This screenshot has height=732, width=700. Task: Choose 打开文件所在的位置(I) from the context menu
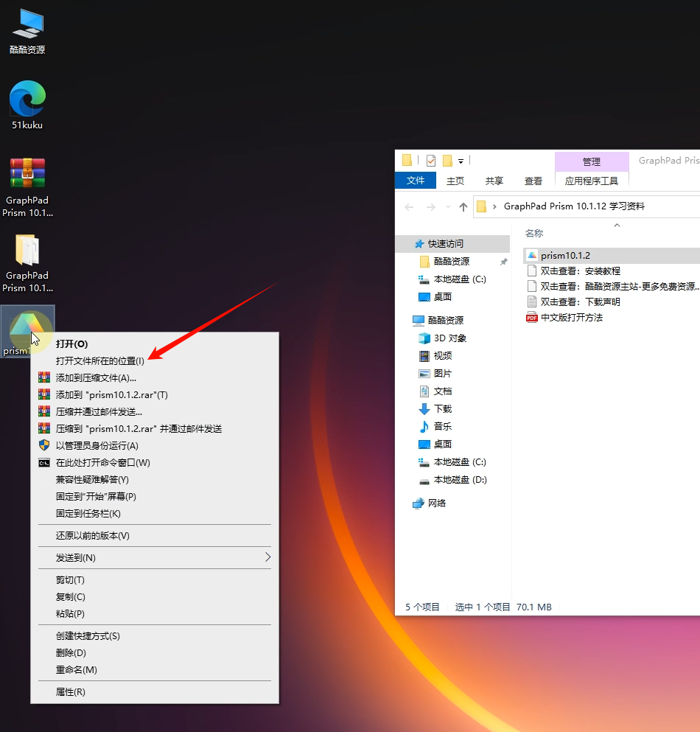[x=100, y=361]
